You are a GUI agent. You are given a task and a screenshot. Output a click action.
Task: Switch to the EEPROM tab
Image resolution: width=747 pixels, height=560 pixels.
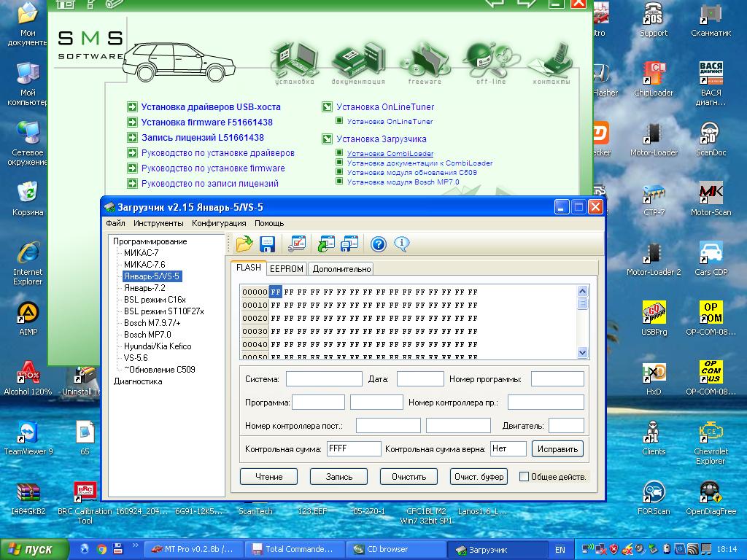pos(286,269)
